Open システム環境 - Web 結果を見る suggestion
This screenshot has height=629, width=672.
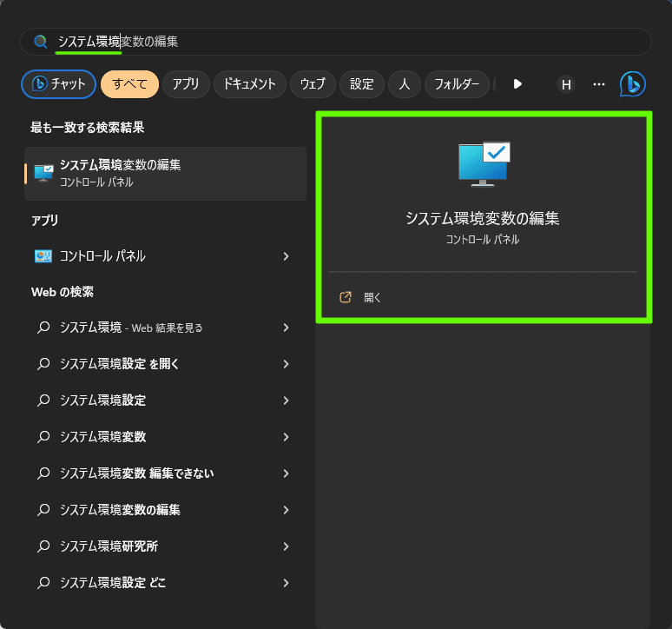(166, 328)
